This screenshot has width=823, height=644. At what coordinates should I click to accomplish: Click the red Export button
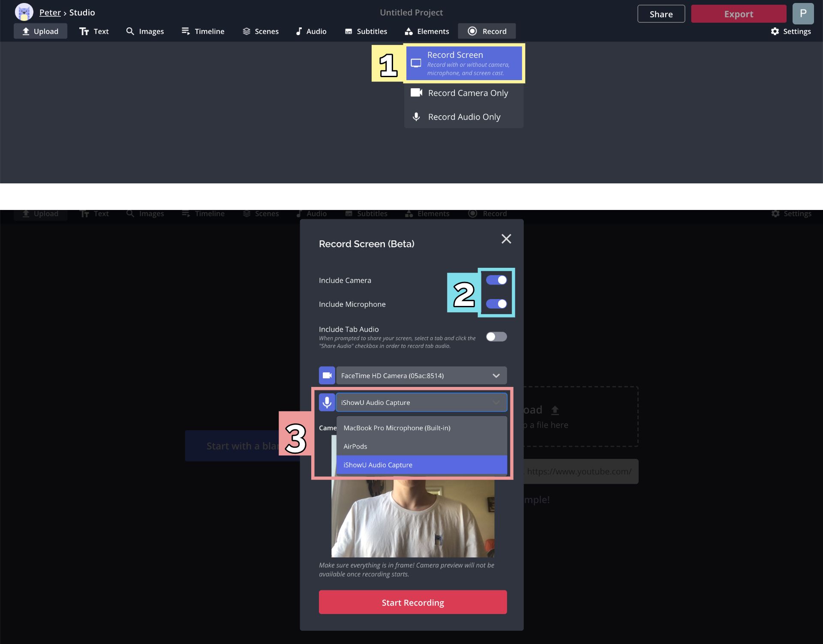point(738,14)
